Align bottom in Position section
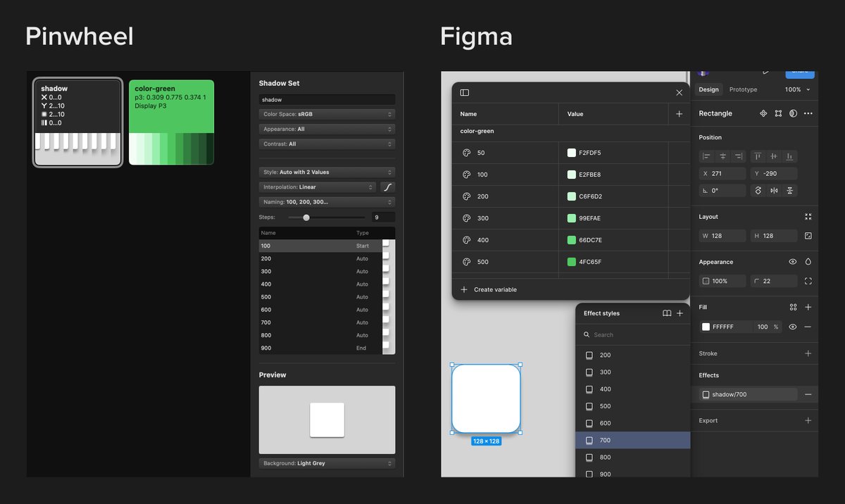 point(790,156)
